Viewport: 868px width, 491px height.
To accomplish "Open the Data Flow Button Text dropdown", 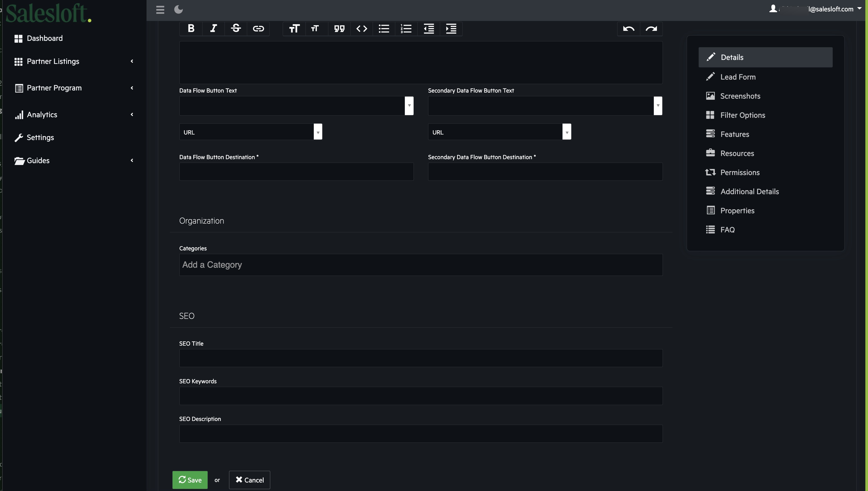I will tap(409, 106).
